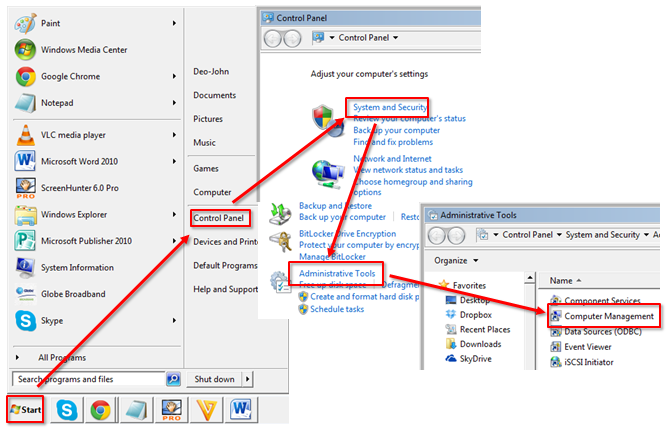
Task: Expand Google Chrome jump list arrow
Action: [x=174, y=76]
